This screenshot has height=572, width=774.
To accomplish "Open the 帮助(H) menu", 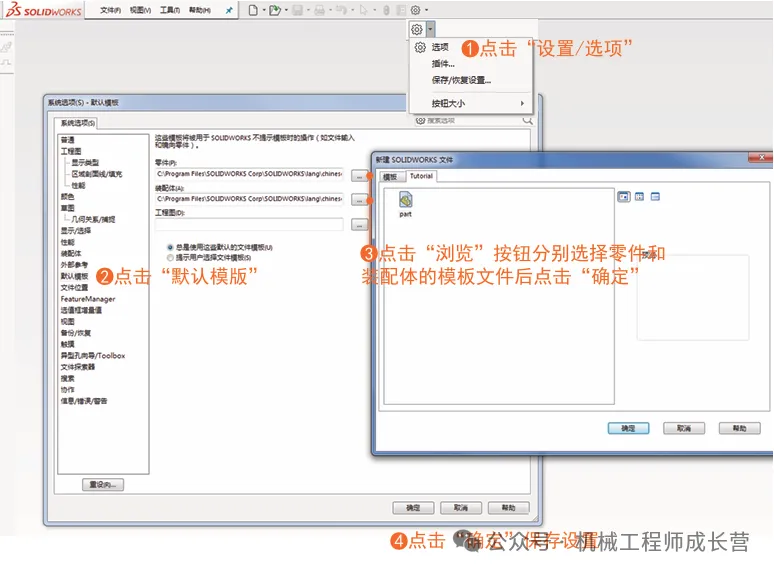I will pyautogui.click(x=199, y=10).
